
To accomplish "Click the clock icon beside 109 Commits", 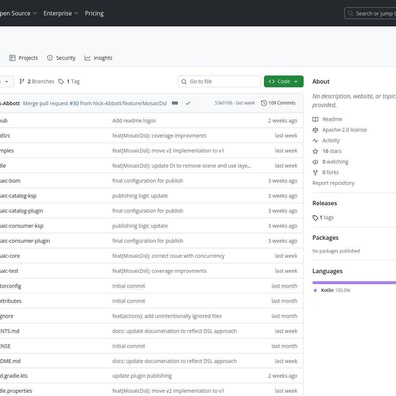I will tap(264, 103).
